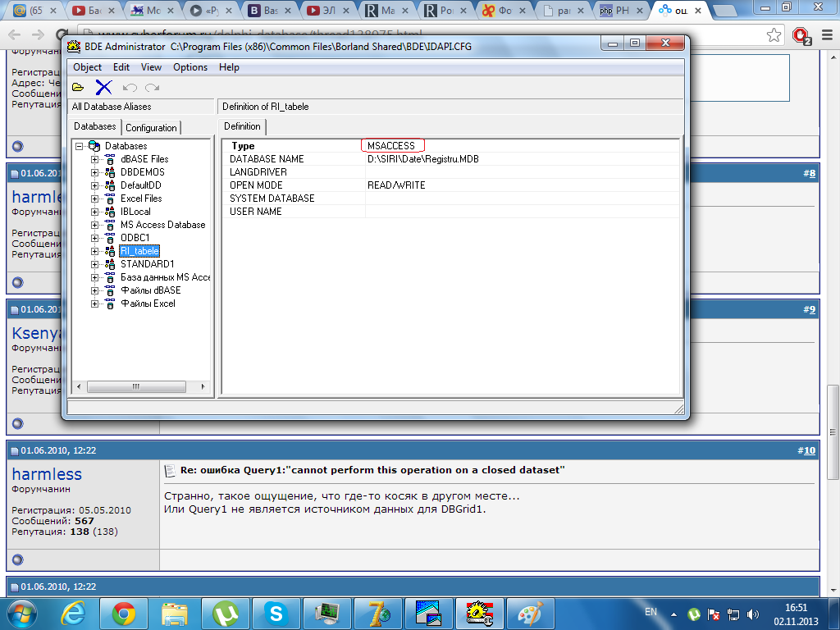Open Google Chrome from the taskbar
The image size is (840, 630).
pos(124,614)
